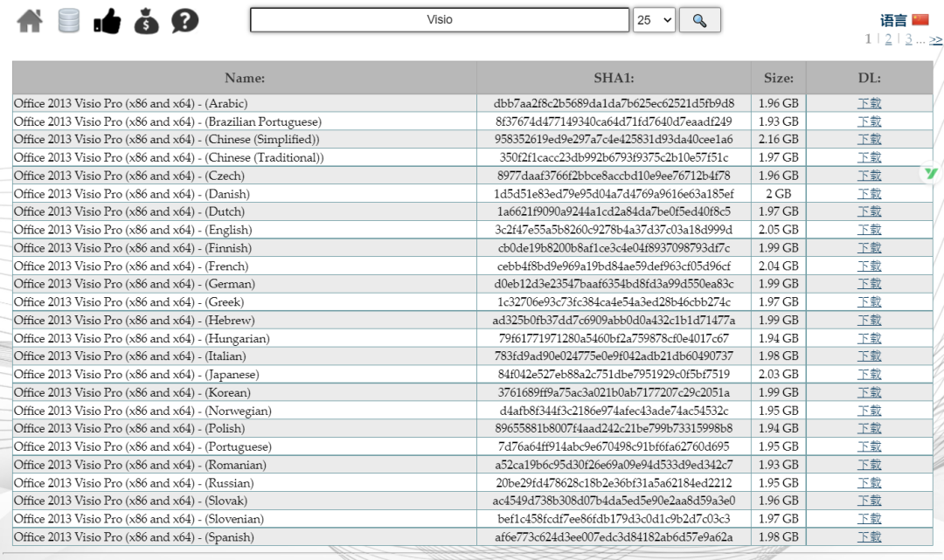Image resolution: width=944 pixels, height=560 pixels.
Task: Go to page 2 of results
Action: 888,39
